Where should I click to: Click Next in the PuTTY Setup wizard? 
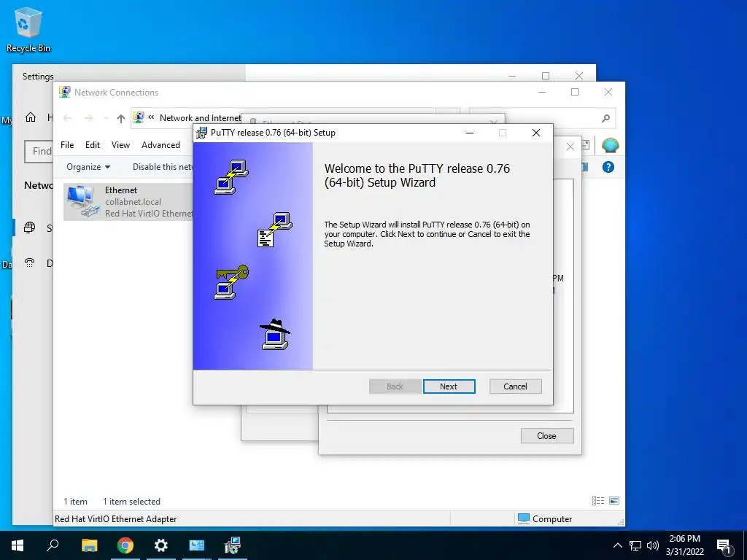click(449, 386)
